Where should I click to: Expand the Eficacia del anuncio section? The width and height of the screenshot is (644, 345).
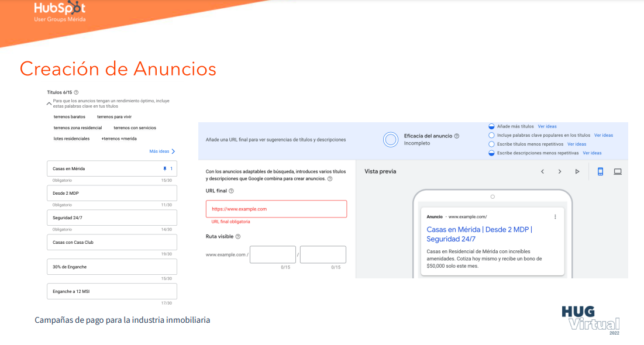point(457,135)
